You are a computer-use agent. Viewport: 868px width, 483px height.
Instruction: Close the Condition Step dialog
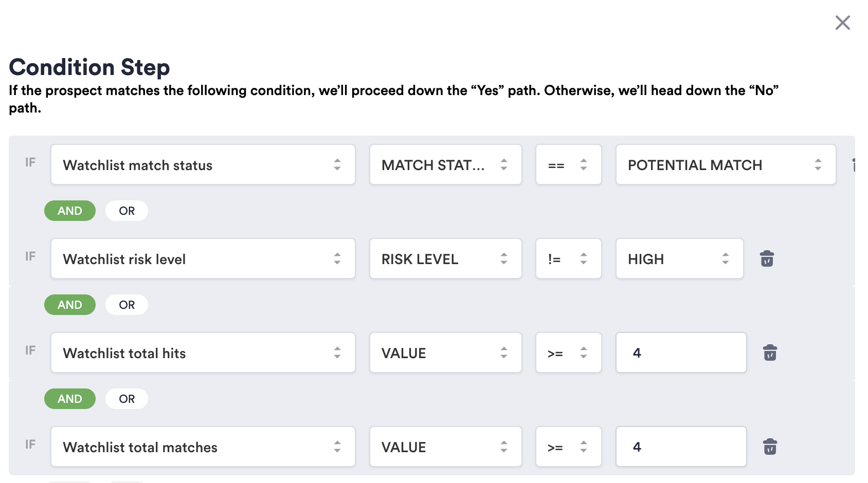pos(843,23)
